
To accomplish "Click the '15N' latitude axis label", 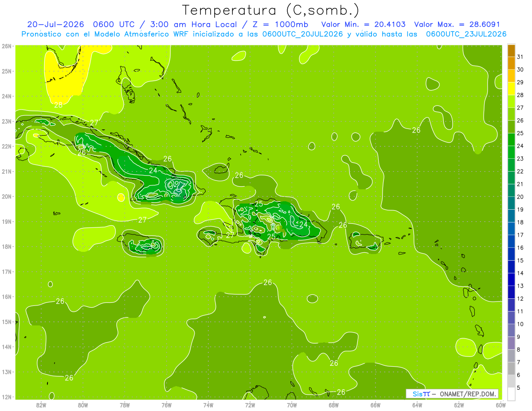I will tap(6, 322).
